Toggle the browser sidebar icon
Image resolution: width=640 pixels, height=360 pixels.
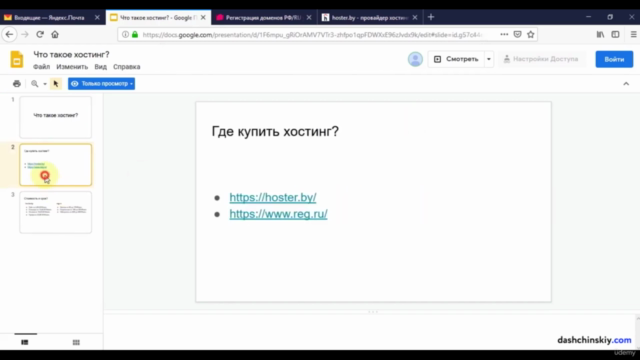(615, 35)
